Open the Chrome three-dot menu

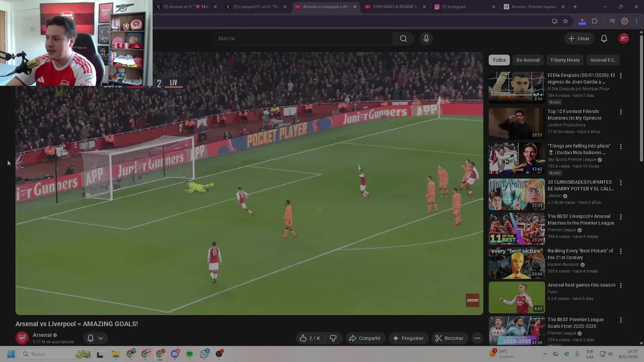[636, 21]
